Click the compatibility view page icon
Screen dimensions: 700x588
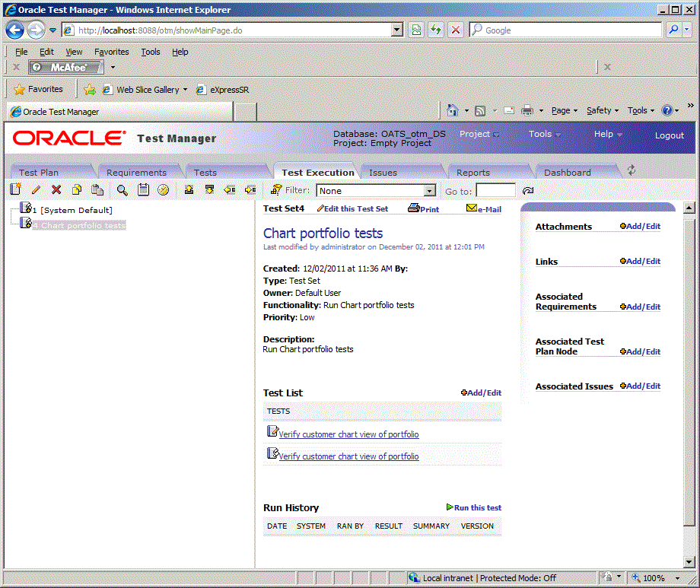[x=416, y=30]
